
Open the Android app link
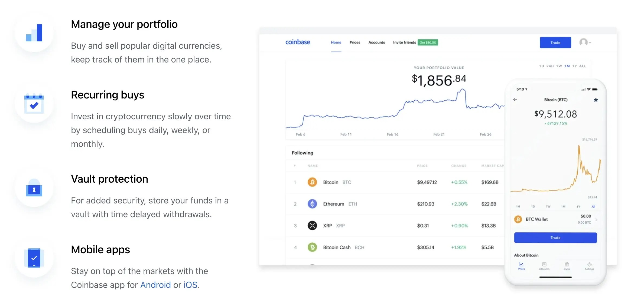coord(155,285)
